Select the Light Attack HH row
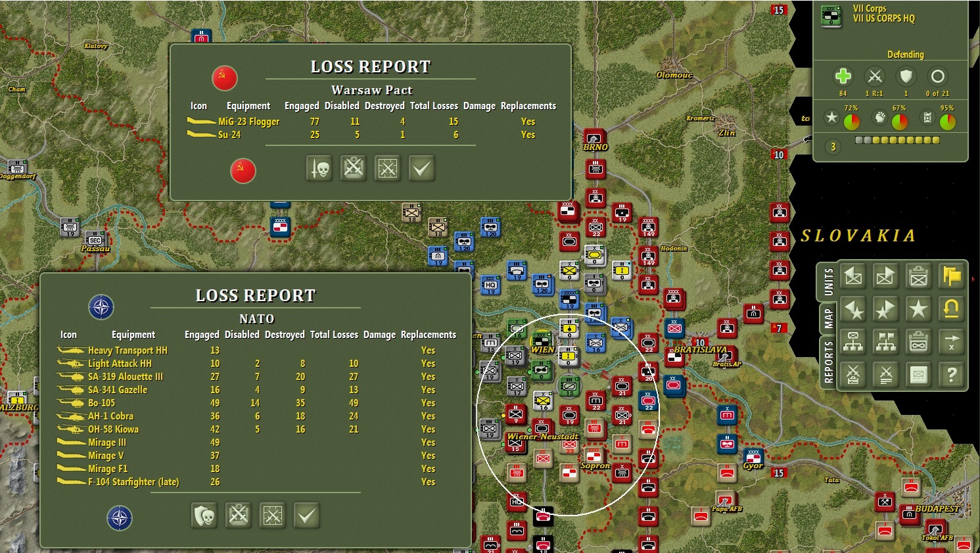980x553 pixels. (x=256, y=364)
